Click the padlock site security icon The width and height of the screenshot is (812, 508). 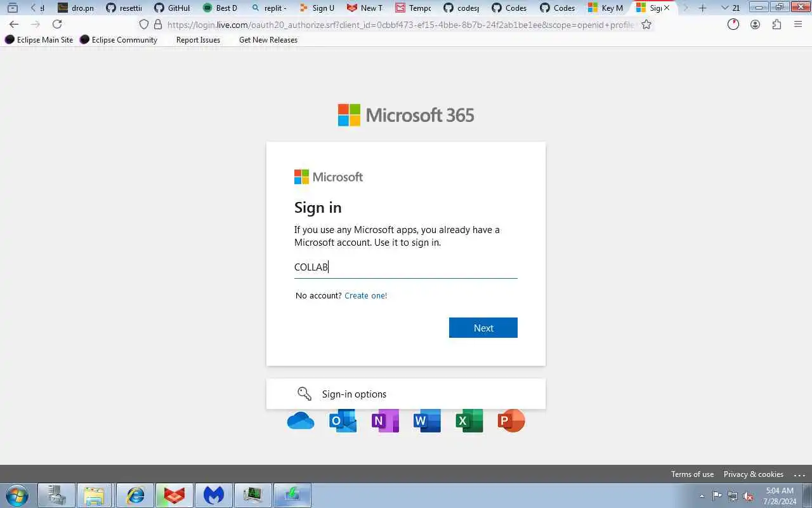coord(158,24)
